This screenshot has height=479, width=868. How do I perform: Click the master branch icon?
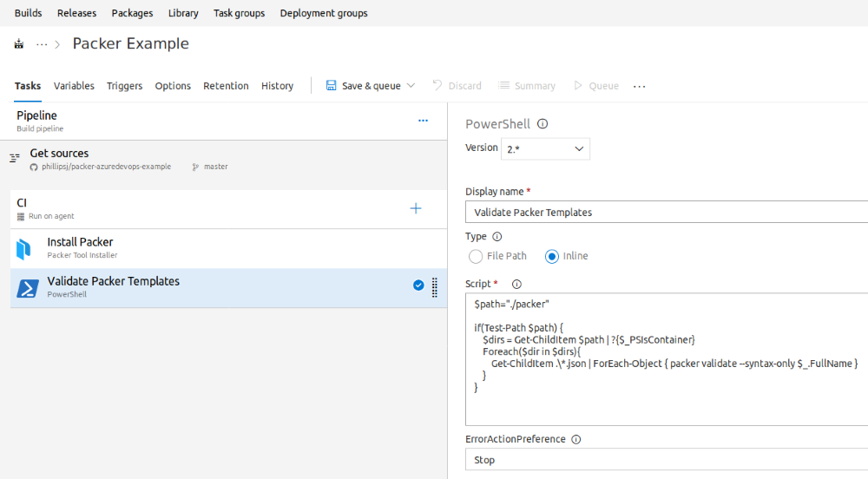(x=195, y=167)
